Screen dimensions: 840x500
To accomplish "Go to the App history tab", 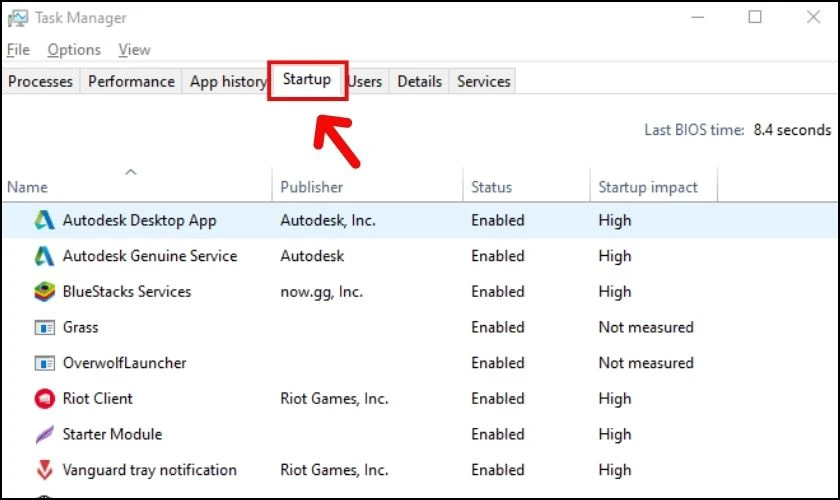I will [x=227, y=82].
